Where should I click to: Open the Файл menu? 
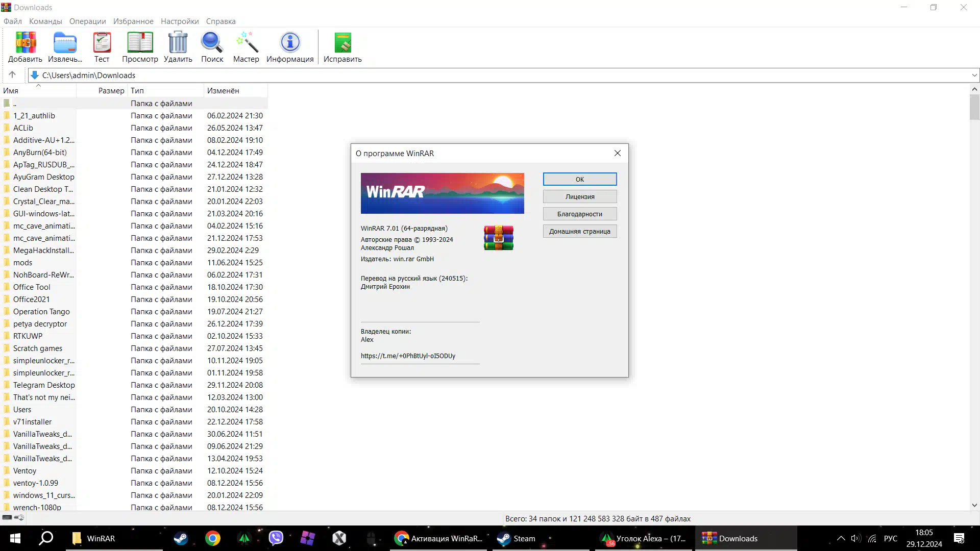(13, 21)
